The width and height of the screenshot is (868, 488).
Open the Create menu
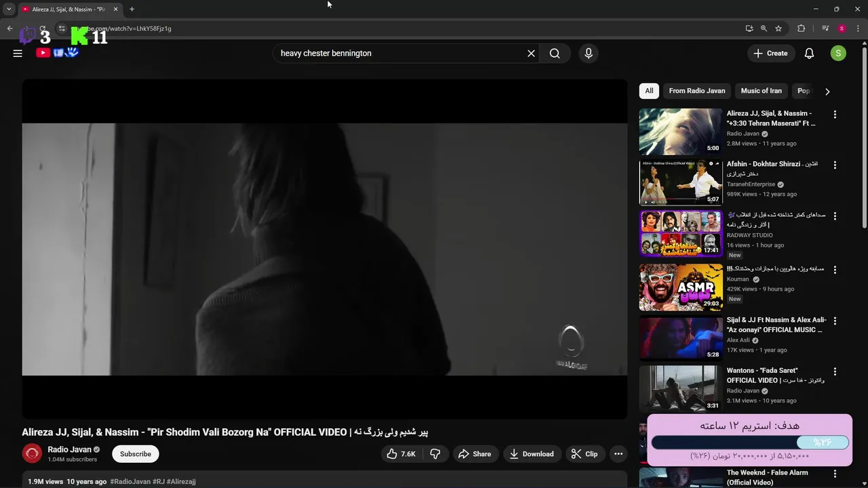[x=770, y=54]
